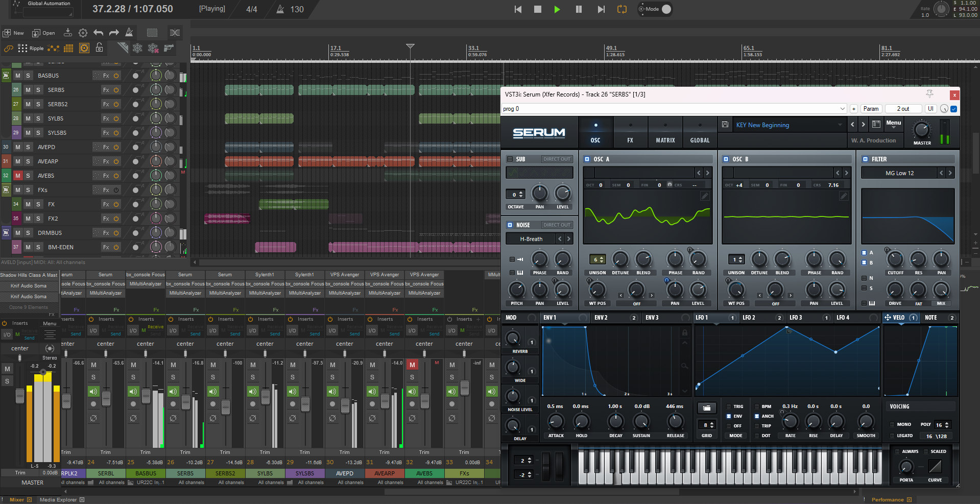Image resolution: width=980 pixels, height=504 pixels.
Task: Toggle the Serum plugin bypass checkbox
Action: click(953, 109)
